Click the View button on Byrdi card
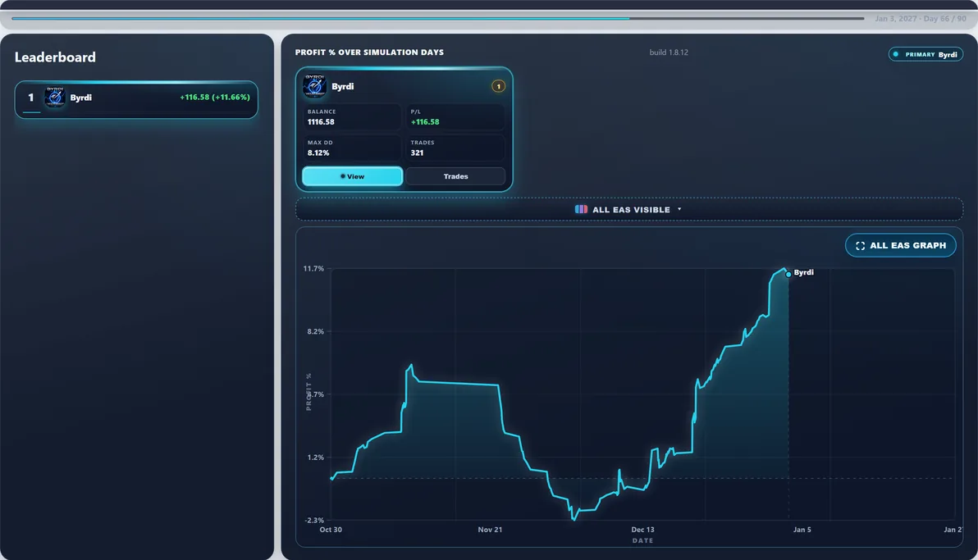The image size is (978, 560). pos(353,176)
